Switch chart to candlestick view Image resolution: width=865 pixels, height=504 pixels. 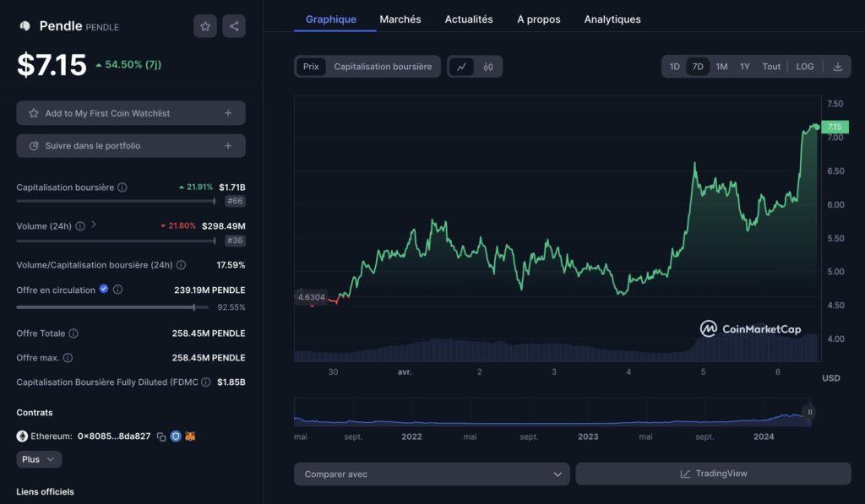pyautogui.click(x=488, y=67)
